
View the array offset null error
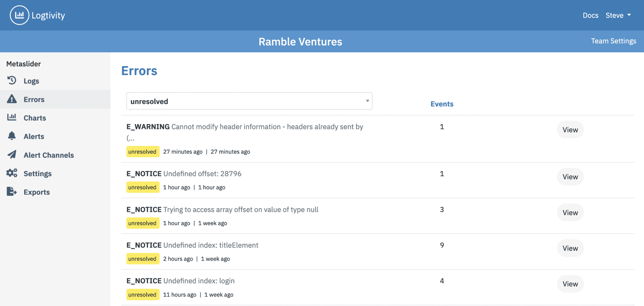[x=570, y=212]
